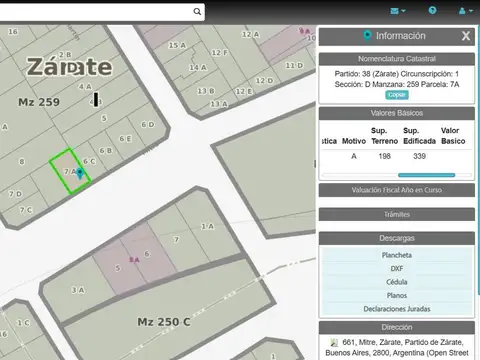Click the 339 built surface value

[419, 156]
